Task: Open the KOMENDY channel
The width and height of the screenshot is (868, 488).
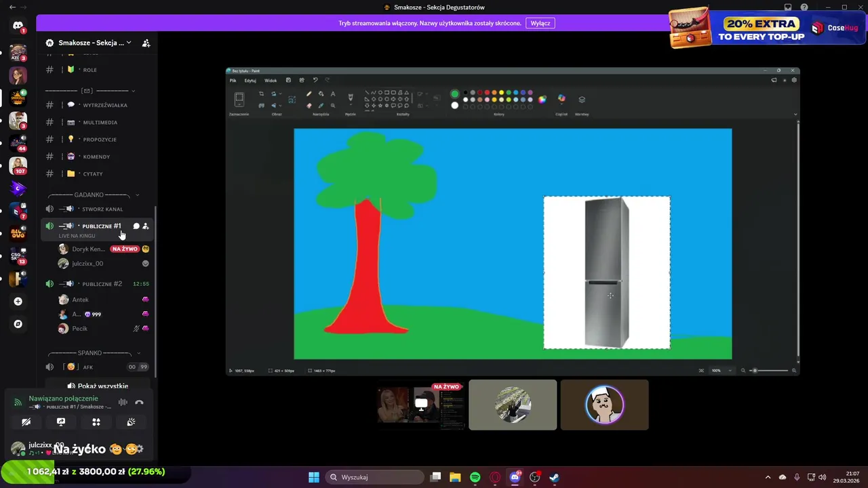Action: click(x=98, y=157)
